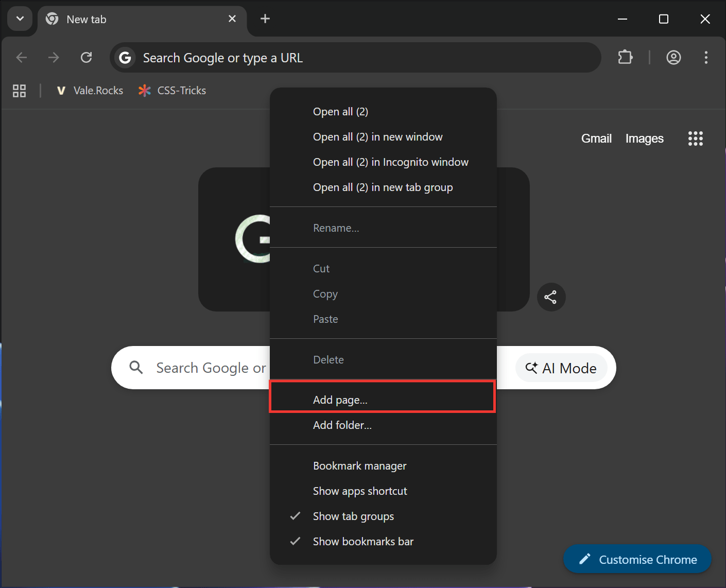Screen dimensions: 726x588
Task: Enable Show apps shortcut
Action: coord(360,491)
